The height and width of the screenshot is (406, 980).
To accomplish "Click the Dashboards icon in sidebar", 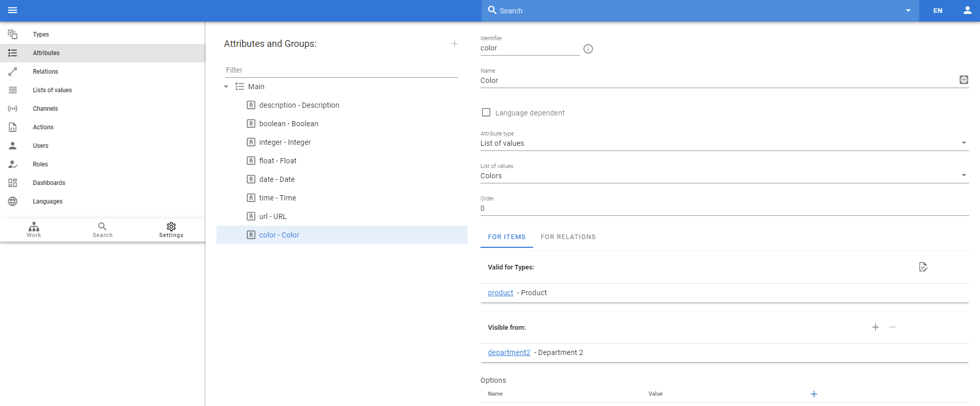I will coord(13,183).
